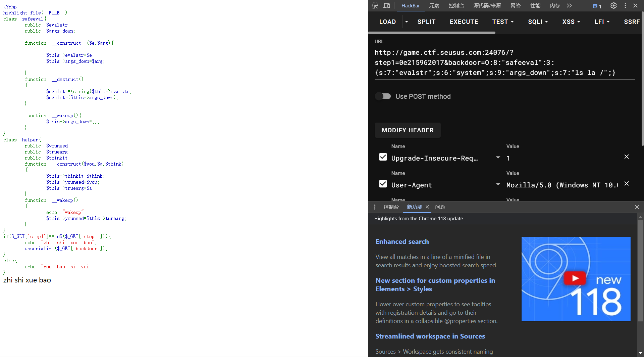
Task: Switch to the 网络 panel tab
Action: (516, 5)
